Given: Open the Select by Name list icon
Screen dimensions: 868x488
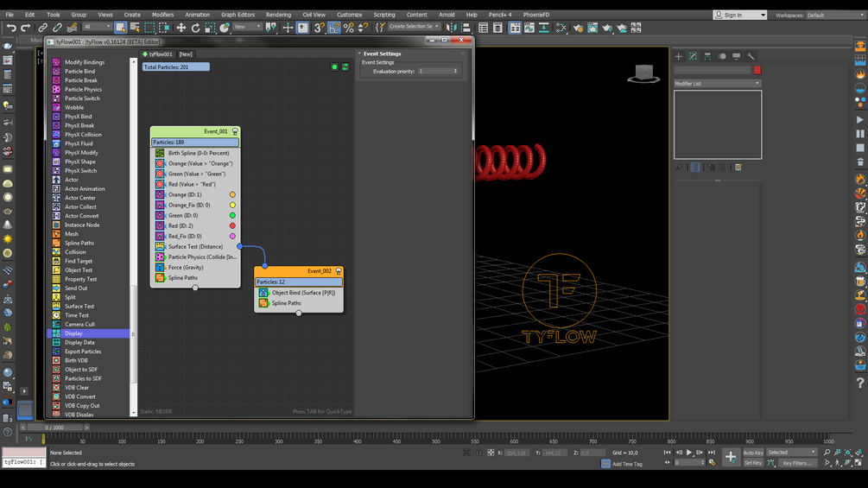Looking at the screenshot, I should (135, 27).
